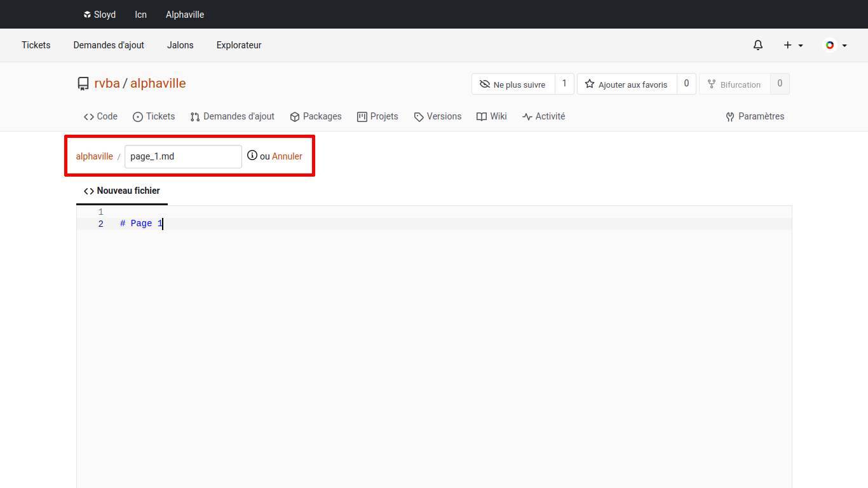868x488 pixels.
Task: Click the page_1.md filename input field
Action: point(183,156)
